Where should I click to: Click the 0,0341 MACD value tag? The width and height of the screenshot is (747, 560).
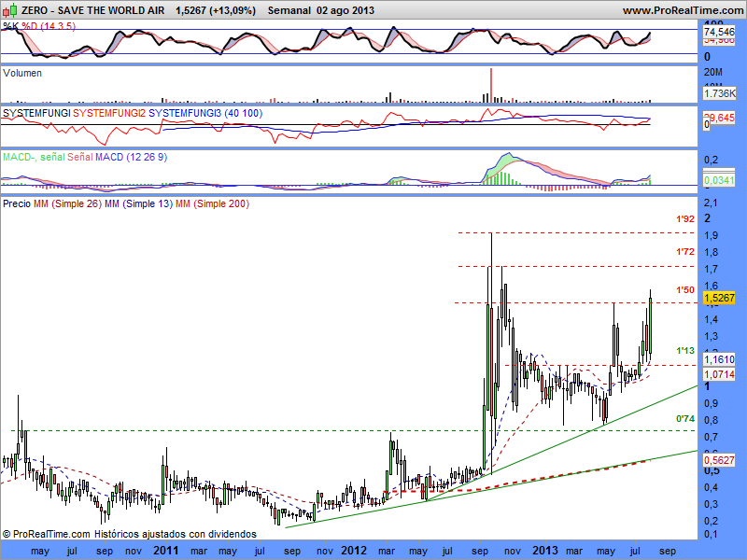tap(719, 180)
